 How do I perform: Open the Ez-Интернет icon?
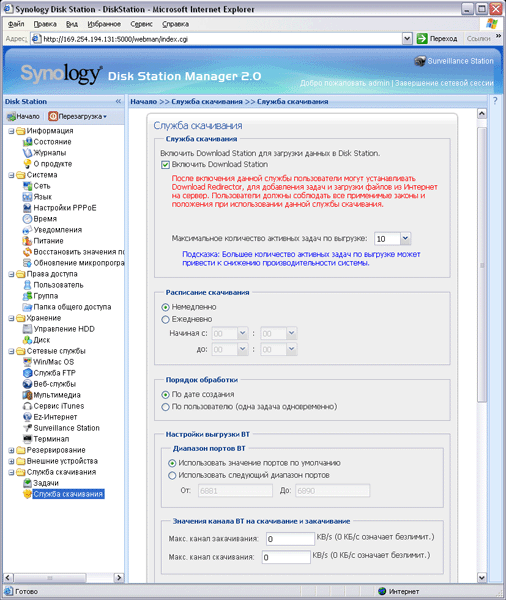click(x=27, y=417)
